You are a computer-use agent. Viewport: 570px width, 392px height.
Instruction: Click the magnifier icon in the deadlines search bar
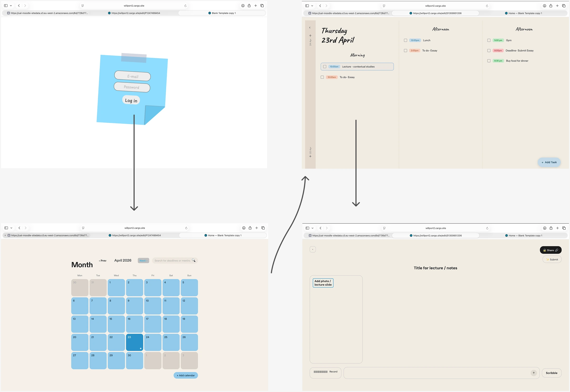pos(194,260)
